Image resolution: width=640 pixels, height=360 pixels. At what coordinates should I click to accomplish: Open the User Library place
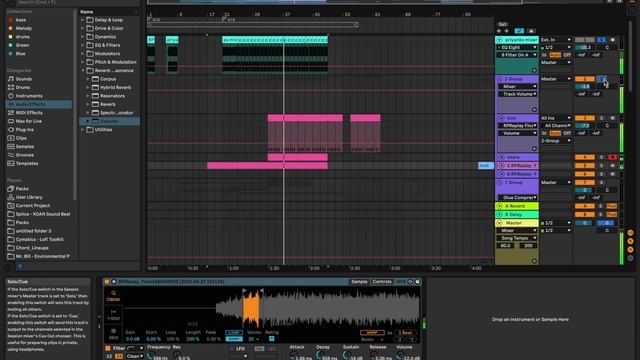click(x=29, y=197)
